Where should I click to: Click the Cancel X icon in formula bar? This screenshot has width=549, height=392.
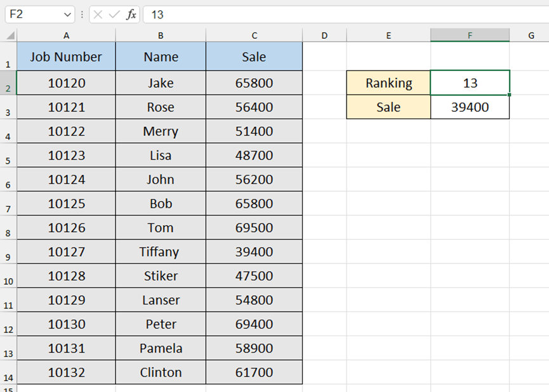[x=98, y=15]
